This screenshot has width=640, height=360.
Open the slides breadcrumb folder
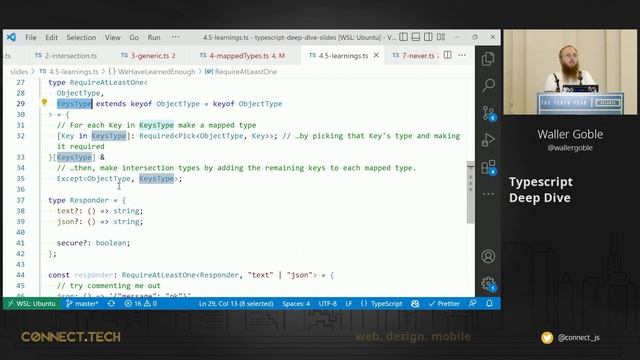(x=19, y=72)
